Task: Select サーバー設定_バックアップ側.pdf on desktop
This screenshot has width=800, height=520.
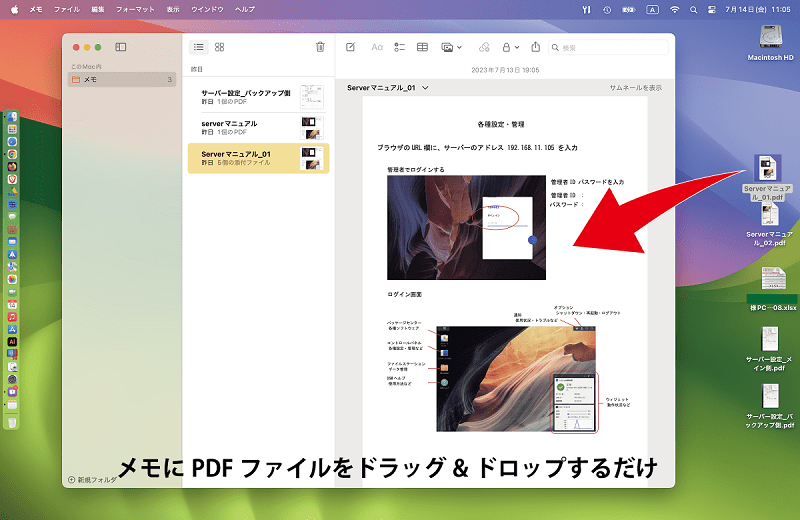Action: (770, 406)
